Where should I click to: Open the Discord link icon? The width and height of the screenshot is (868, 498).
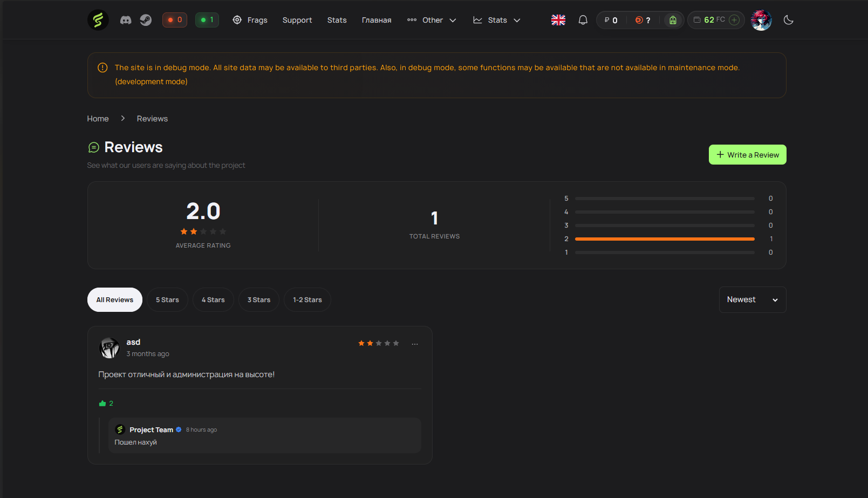(x=126, y=20)
